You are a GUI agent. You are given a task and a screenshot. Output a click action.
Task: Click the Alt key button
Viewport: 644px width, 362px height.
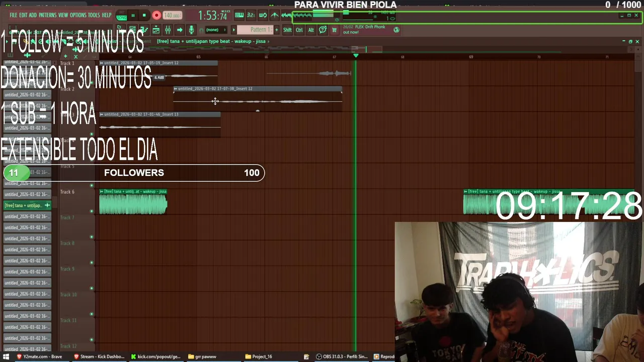coord(311,30)
